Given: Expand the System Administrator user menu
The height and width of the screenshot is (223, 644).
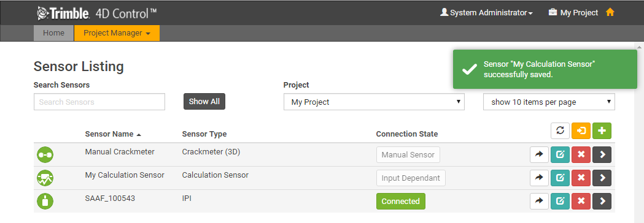Looking at the screenshot, I should click(x=486, y=13).
